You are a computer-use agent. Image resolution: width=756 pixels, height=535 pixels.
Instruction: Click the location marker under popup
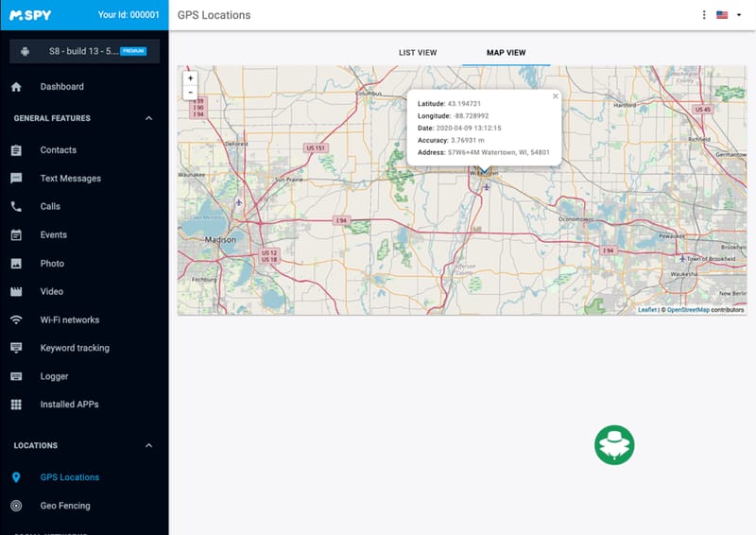[x=485, y=170]
